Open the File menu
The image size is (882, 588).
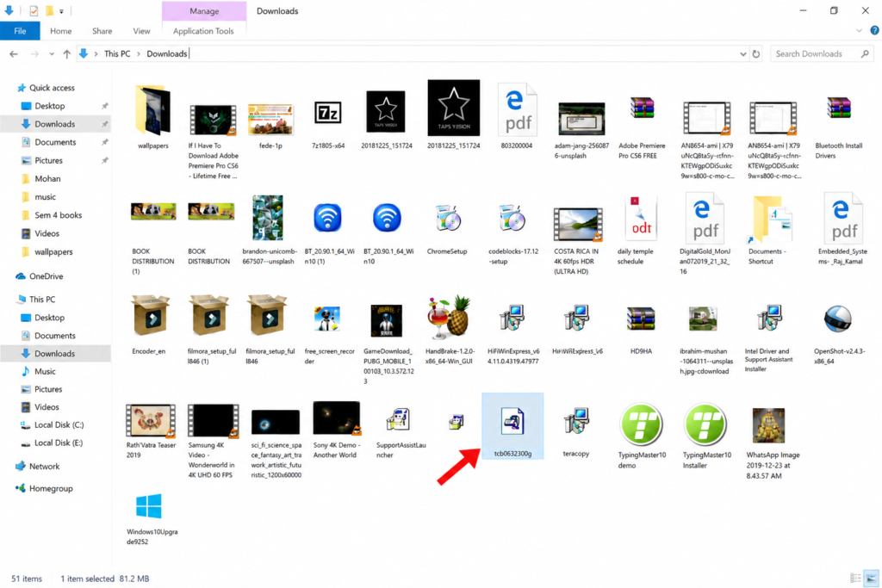(21, 31)
